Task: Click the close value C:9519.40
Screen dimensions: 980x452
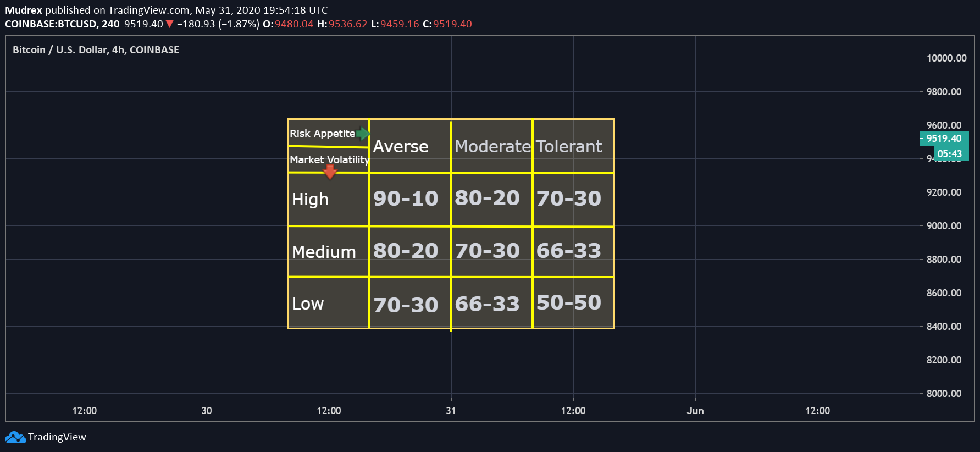Action: tap(447, 24)
